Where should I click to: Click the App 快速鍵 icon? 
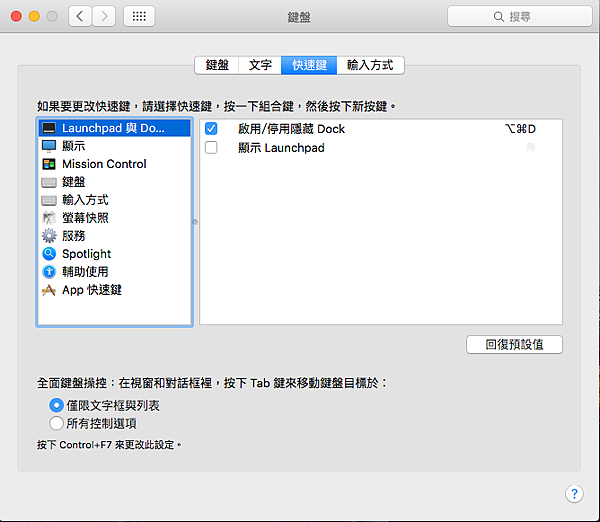pyautogui.click(x=49, y=290)
